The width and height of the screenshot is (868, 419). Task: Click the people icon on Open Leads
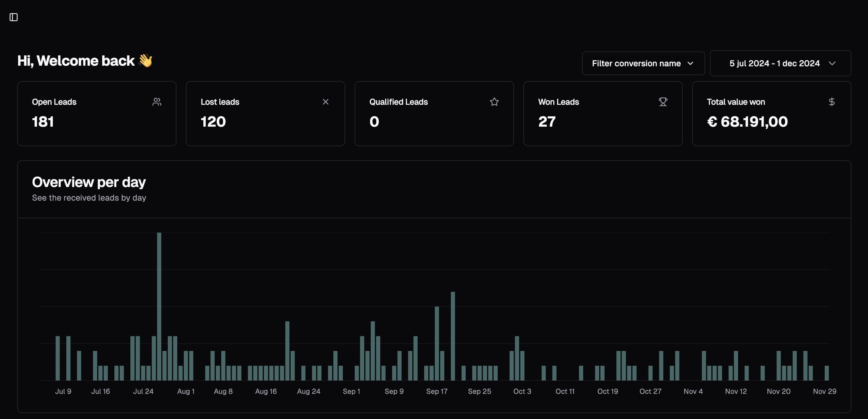(157, 102)
